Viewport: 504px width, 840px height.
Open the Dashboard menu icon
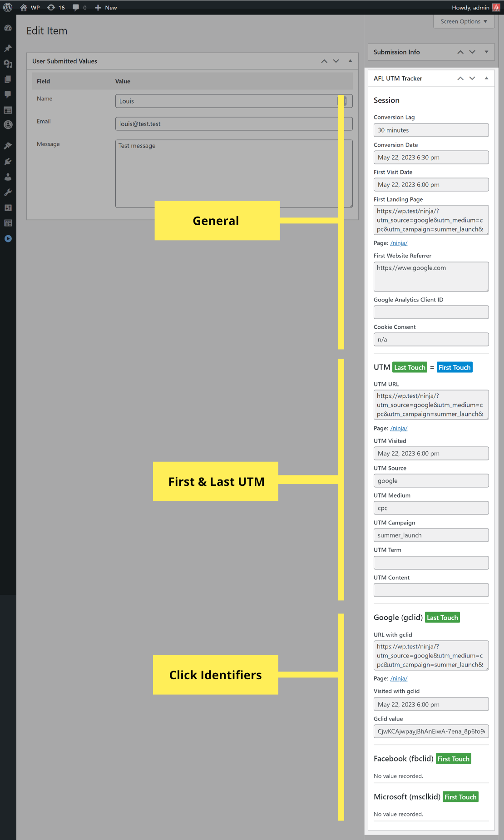[8, 28]
